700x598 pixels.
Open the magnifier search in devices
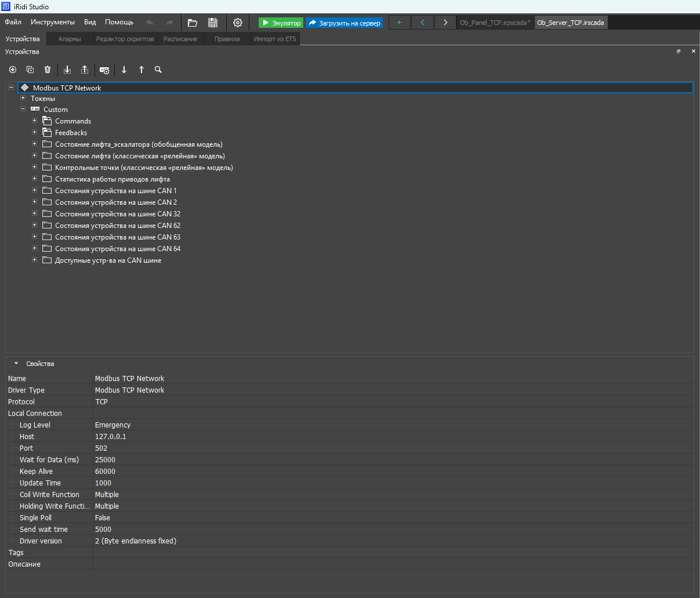(x=158, y=70)
